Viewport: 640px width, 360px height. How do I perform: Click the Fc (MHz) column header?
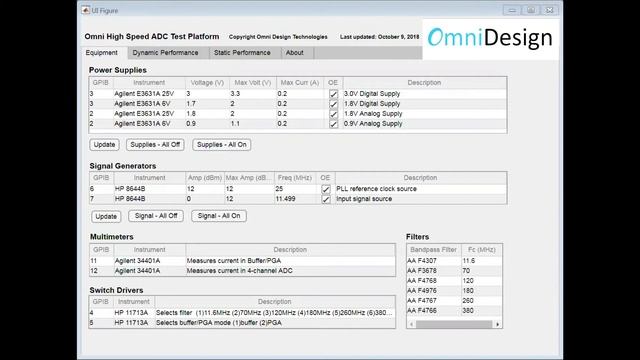coord(482,249)
